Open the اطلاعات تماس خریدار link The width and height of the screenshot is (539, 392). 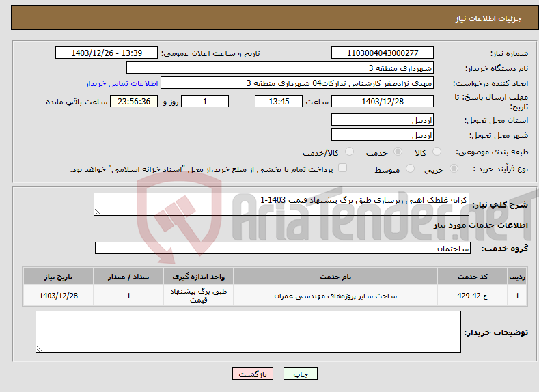[x=122, y=83]
